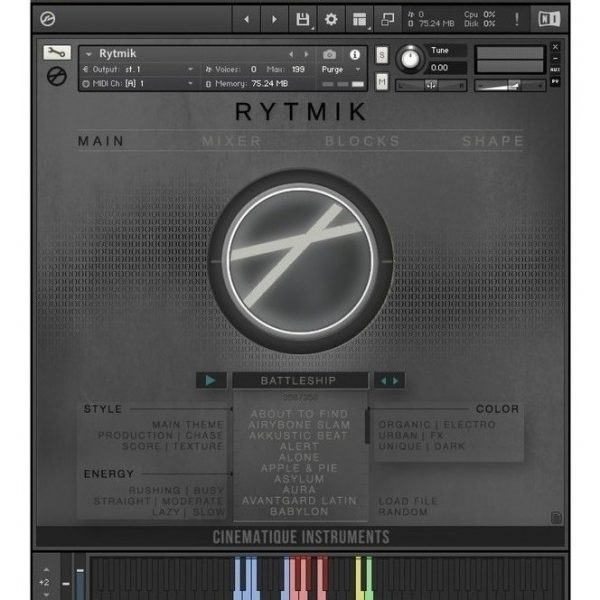Select AVANTGARD LATIN pattern in list
The width and height of the screenshot is (600, 600).
299,501
